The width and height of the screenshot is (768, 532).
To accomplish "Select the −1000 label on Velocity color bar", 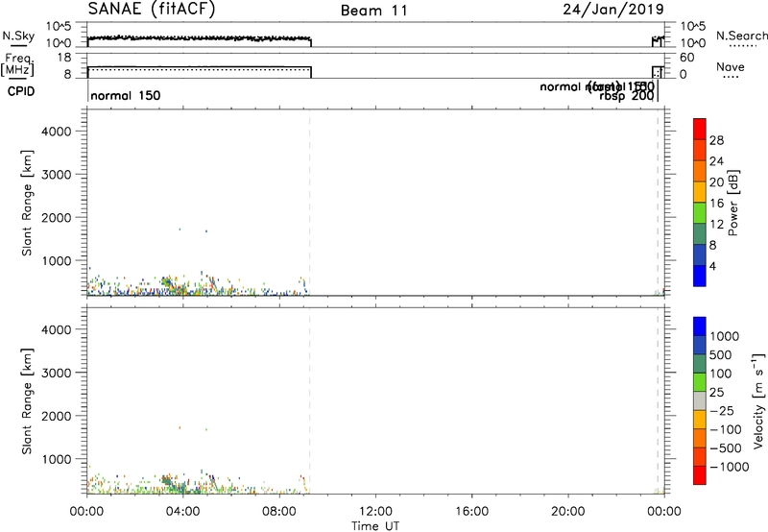I will [x=730, y=467].
